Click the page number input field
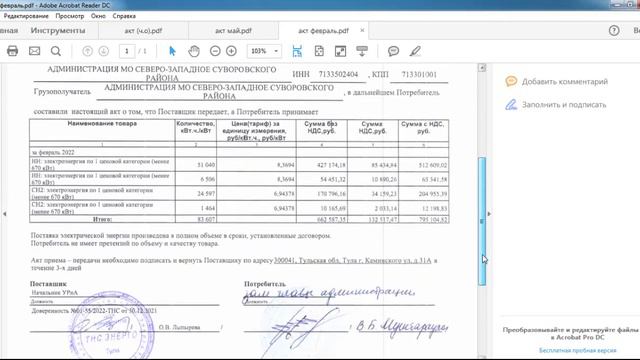 click(x=127, y=51)
